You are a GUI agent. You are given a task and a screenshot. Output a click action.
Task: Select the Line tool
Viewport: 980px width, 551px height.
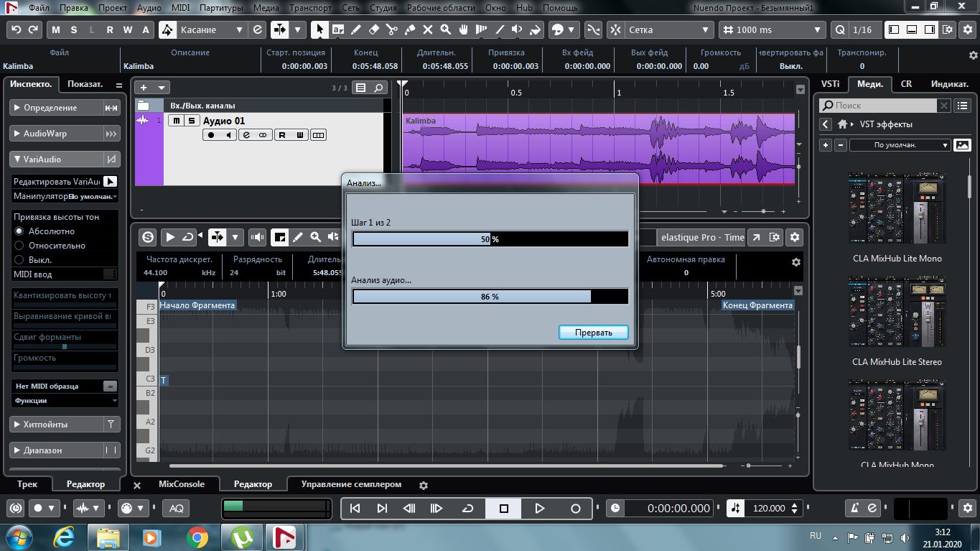[500, 29]
